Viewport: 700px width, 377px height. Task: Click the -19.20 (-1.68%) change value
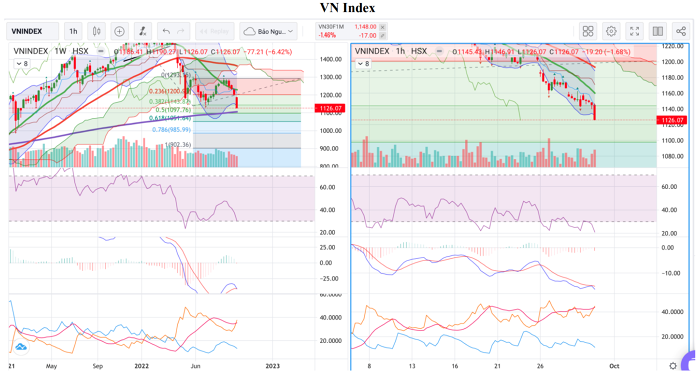tap(605, 52)
